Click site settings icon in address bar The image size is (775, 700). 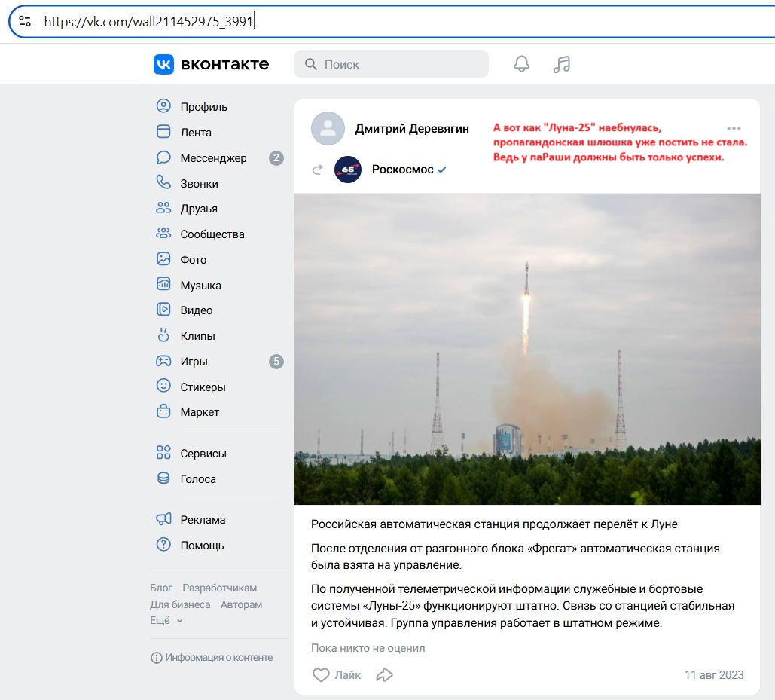[25, 21]
